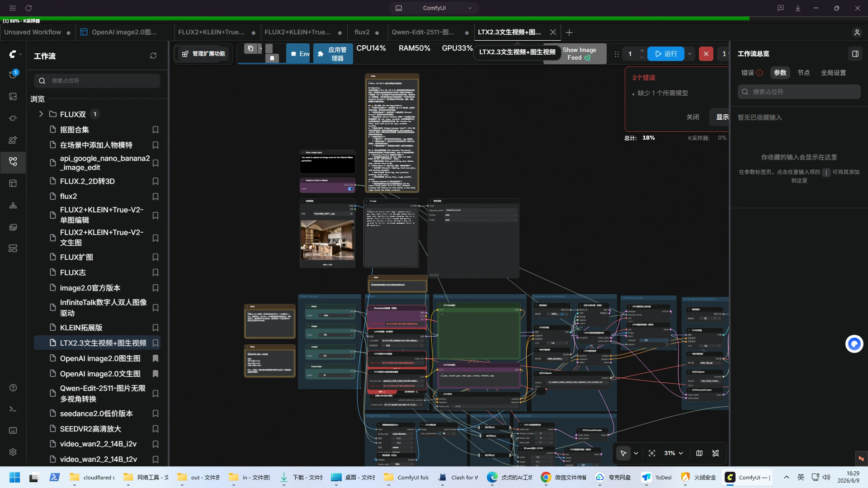This screenshot has height=488, width=868.
Task: Click 管理扩展功能 button
Action: pos(203,54)
